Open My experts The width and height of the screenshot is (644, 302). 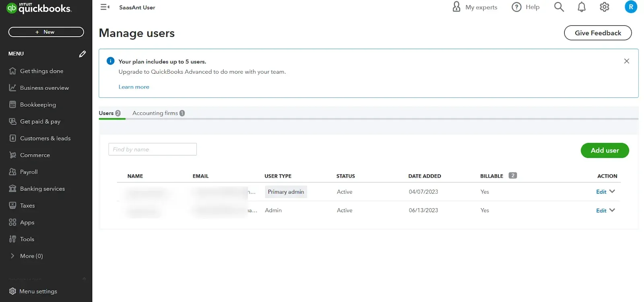pos(475,7)
